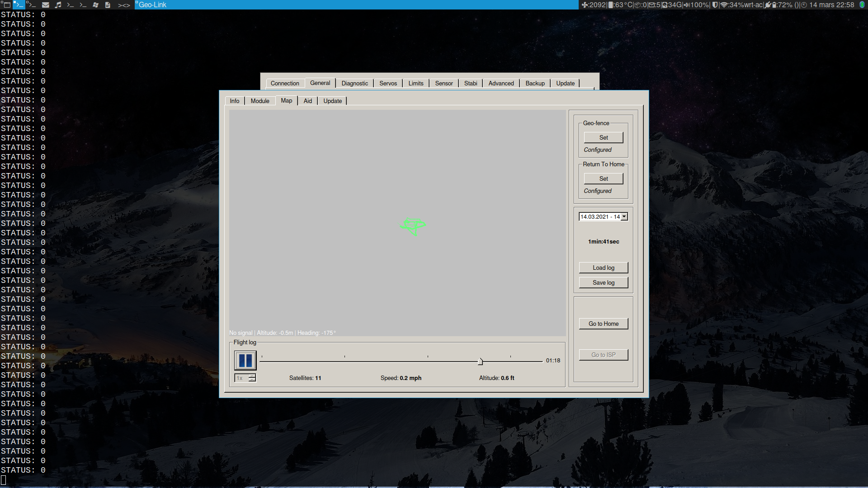
Task: Click the document file workspace icon
Action: point(108,5)
